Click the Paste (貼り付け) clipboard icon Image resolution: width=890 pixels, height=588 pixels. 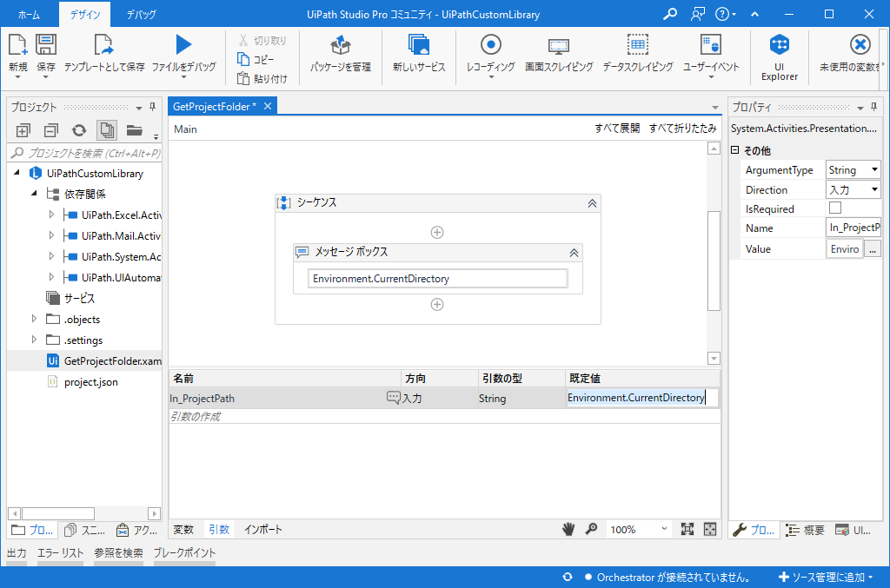[243, 78]
